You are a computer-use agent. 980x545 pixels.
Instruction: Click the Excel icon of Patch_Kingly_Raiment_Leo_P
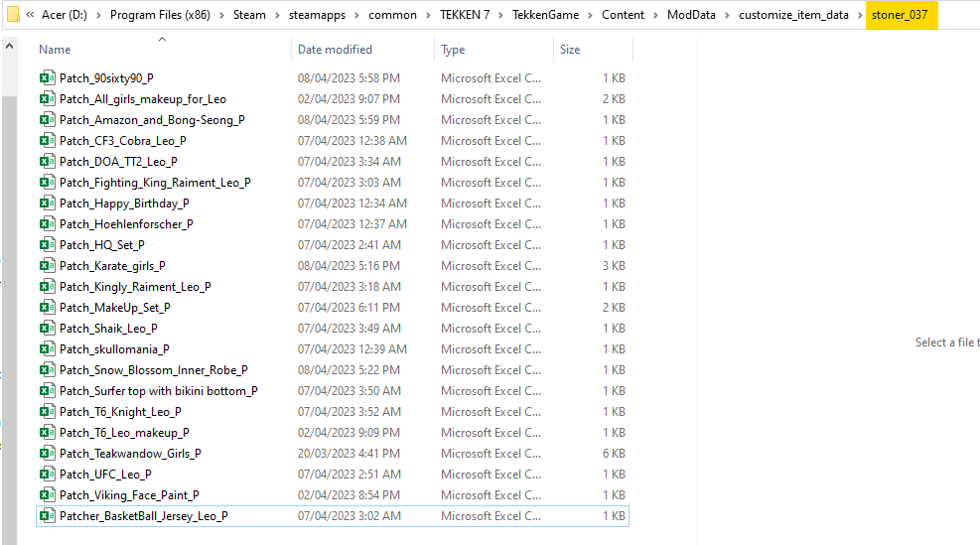(x=47, y=286)
